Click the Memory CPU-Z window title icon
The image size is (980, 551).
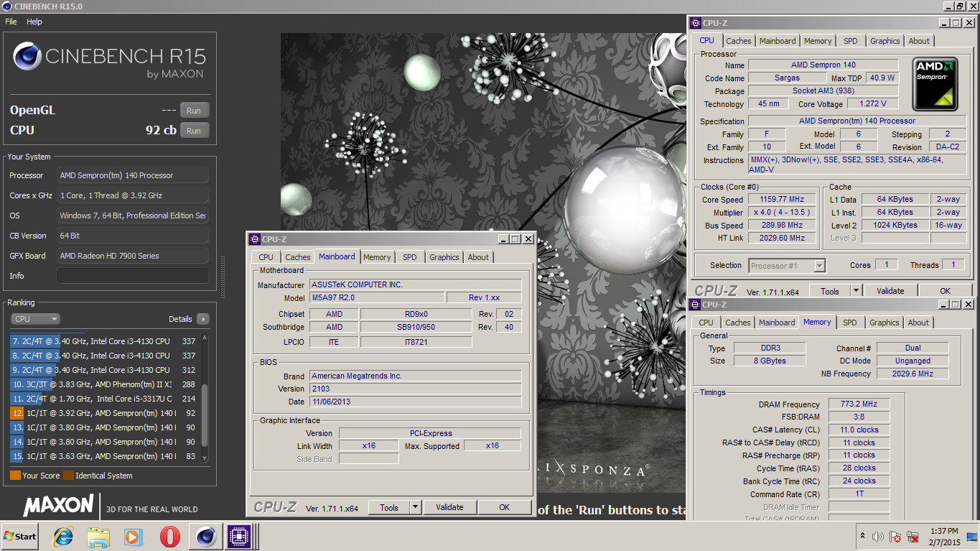click(x=696, y=305)
